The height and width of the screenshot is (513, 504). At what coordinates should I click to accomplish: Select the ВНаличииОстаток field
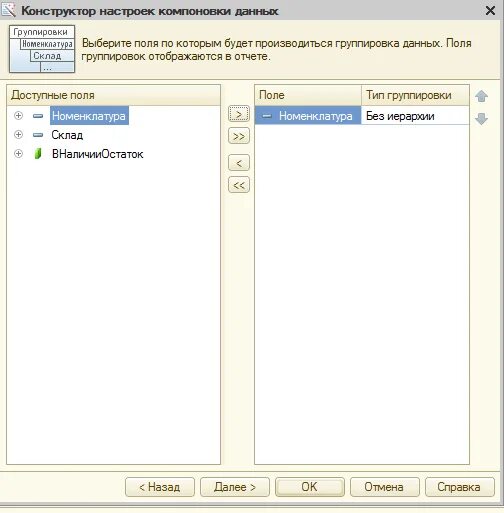(98, 154)
